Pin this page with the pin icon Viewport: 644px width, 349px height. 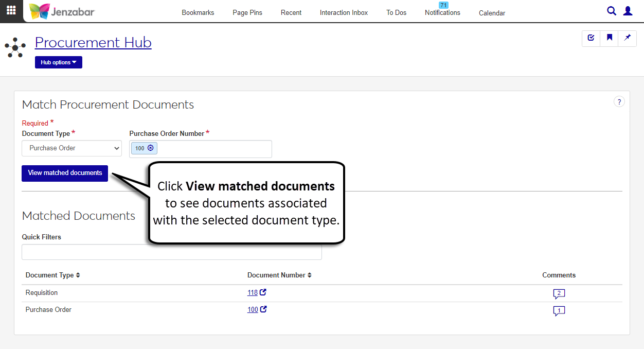(x=627, y=38)
